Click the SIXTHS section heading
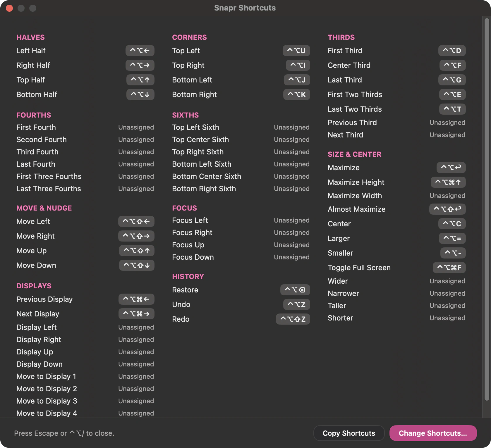Image resolution: width=491 pixels, height=448 pixels. [186, 115]
